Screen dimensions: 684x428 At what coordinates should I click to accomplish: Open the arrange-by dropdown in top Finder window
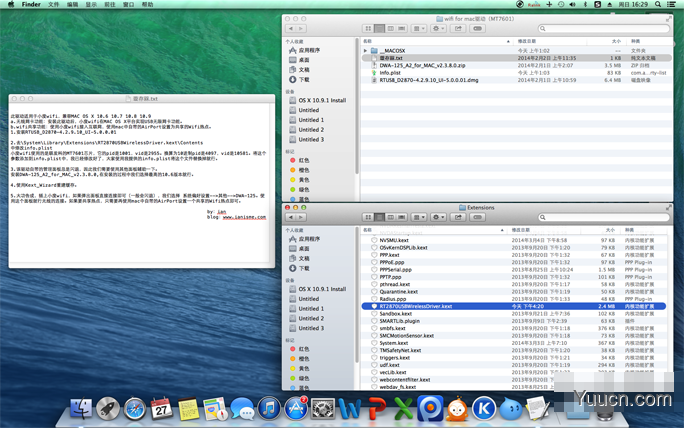(x=419, y=28)
